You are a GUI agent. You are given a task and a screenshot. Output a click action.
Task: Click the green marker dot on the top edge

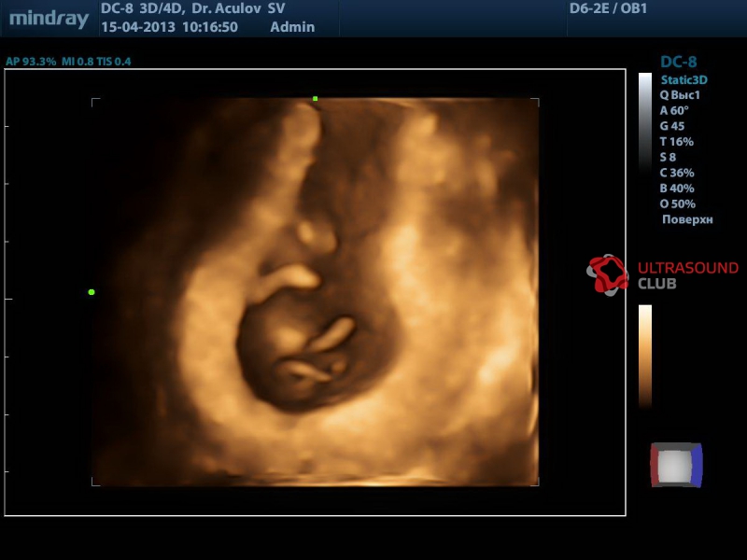click(315, 99)
